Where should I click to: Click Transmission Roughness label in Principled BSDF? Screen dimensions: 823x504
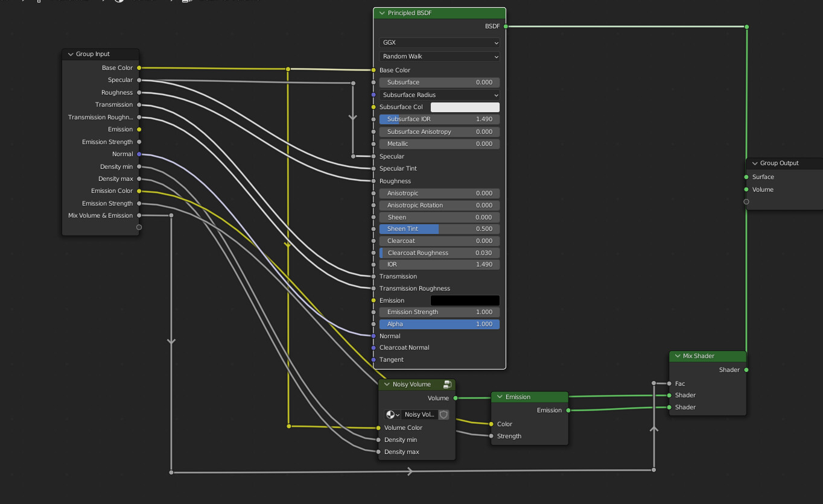coord(415,289)
